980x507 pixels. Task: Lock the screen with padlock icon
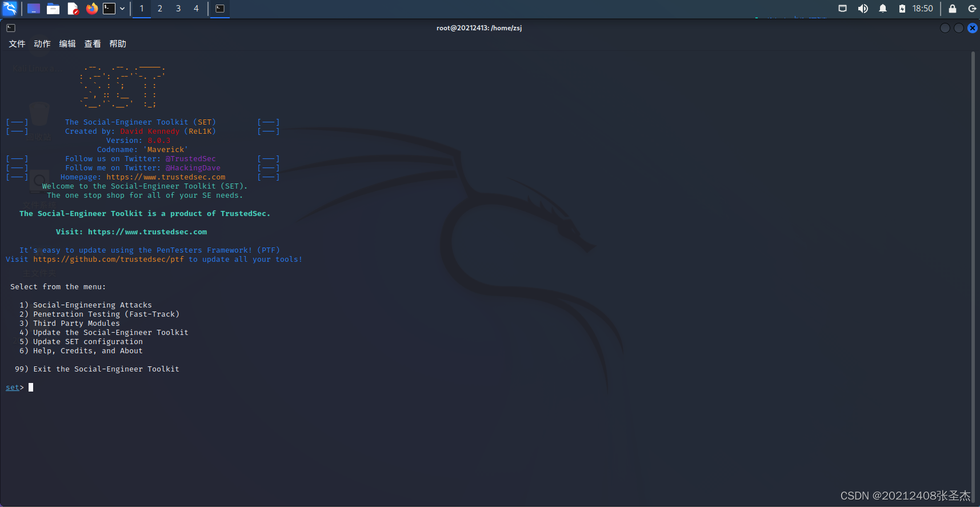pos(953,9)
